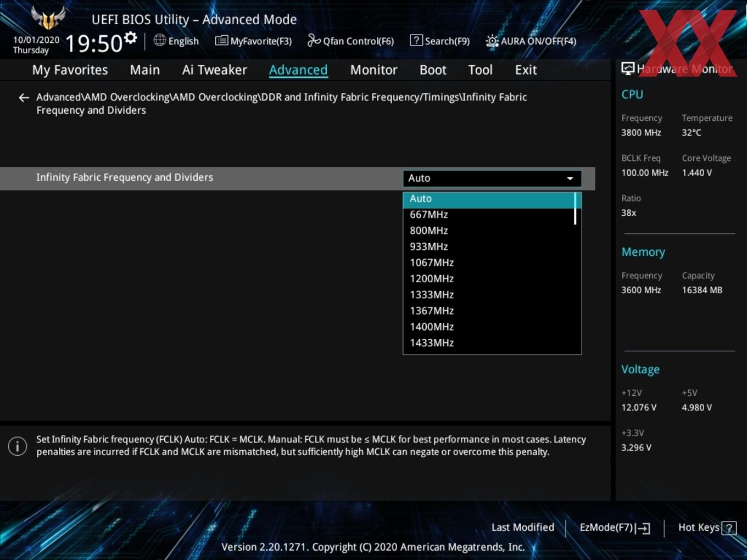Click the Infinity Fabric Frequency and Dividers label
747x560 pixels.
pyautogui.click(x=125, y=177)
